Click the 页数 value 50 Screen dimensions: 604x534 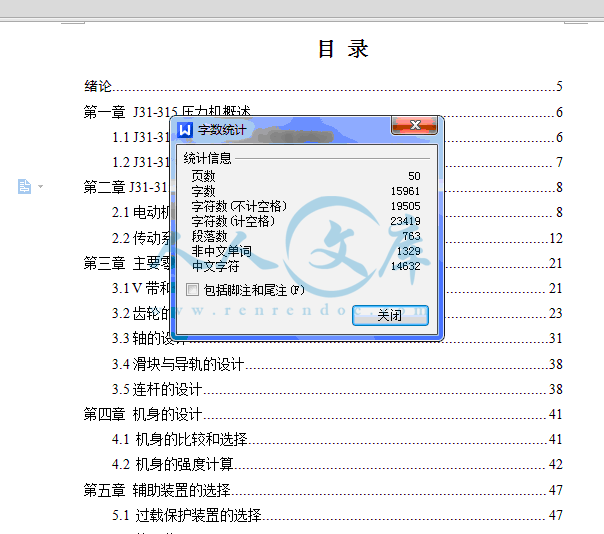414,176
